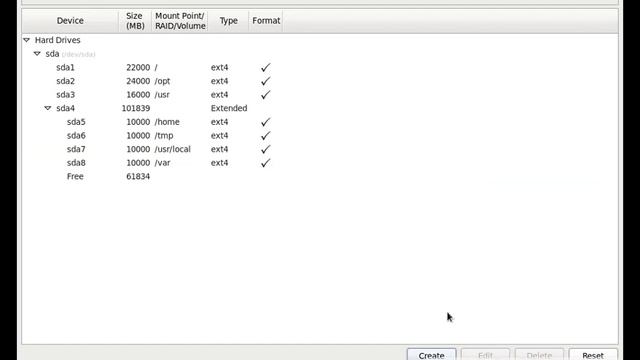Click the format checkmark for sda3
Image resolution: width=640 pixels, height=360 pixels.
[266, 95]
